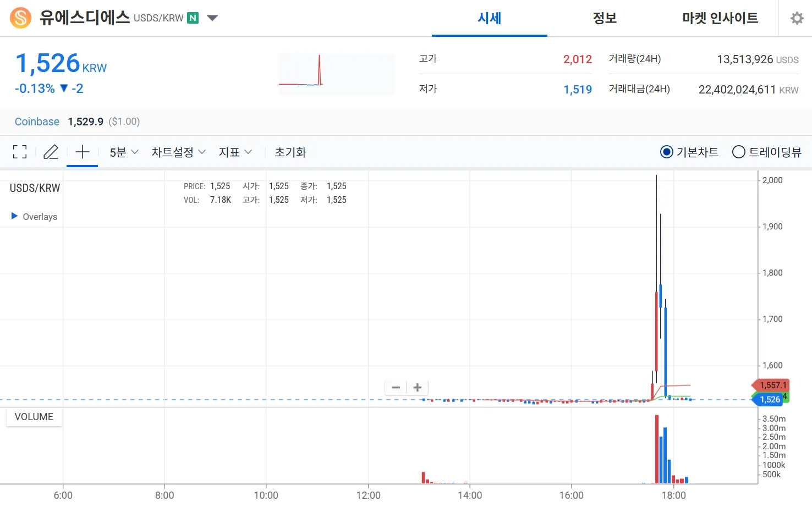Click the 초기화 reset button
Screen dimensions: 812x507
click(290, 152)
